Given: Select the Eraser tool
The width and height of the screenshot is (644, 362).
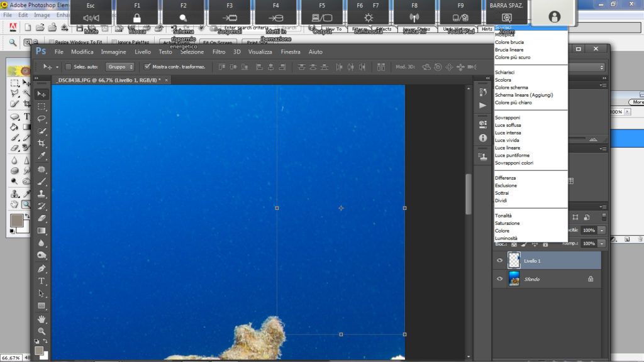Looking at the screenshot, I should tap(42, 218).
